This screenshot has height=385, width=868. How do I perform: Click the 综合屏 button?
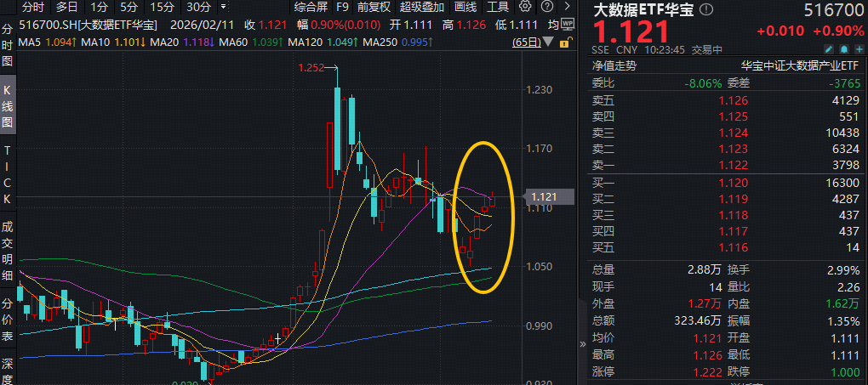(310, 7)
